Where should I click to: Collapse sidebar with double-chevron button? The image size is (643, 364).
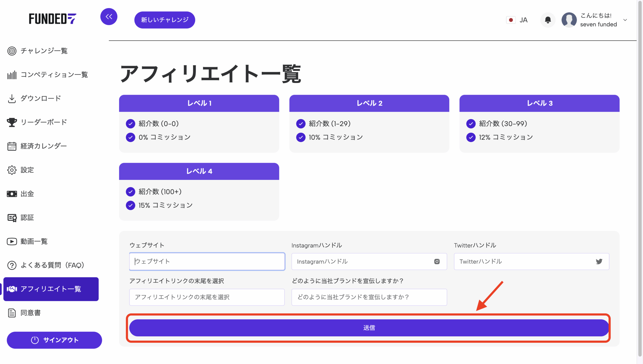[x=109, y=17]
